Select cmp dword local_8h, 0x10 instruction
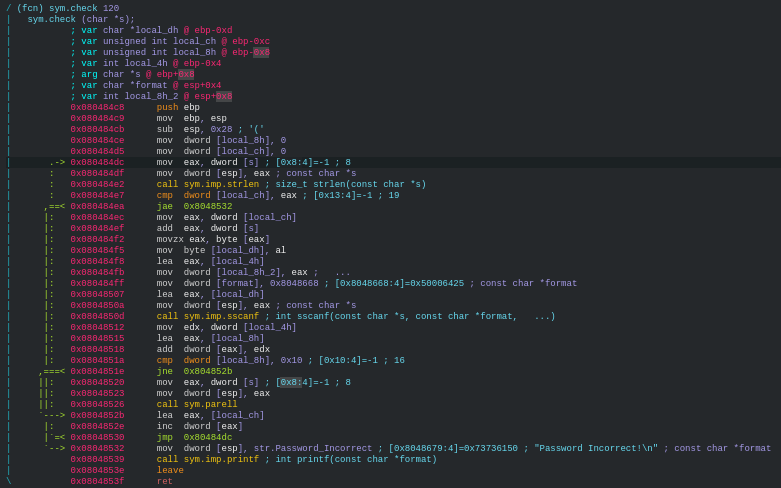This screenshot has width=781, height=488. (x=229, y=360)
